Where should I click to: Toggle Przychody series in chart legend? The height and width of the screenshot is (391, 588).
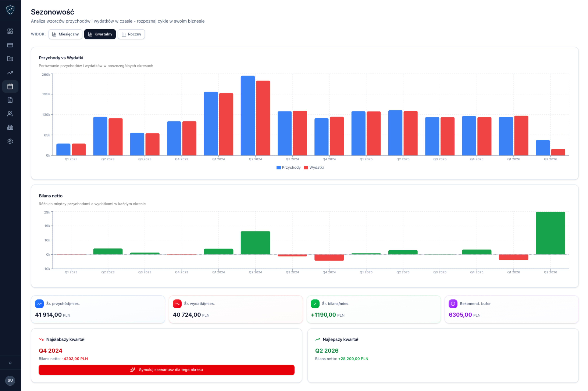(x=288, y=168)
